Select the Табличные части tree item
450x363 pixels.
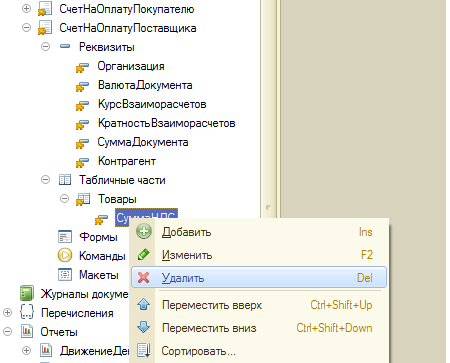[x=122, y=180]
